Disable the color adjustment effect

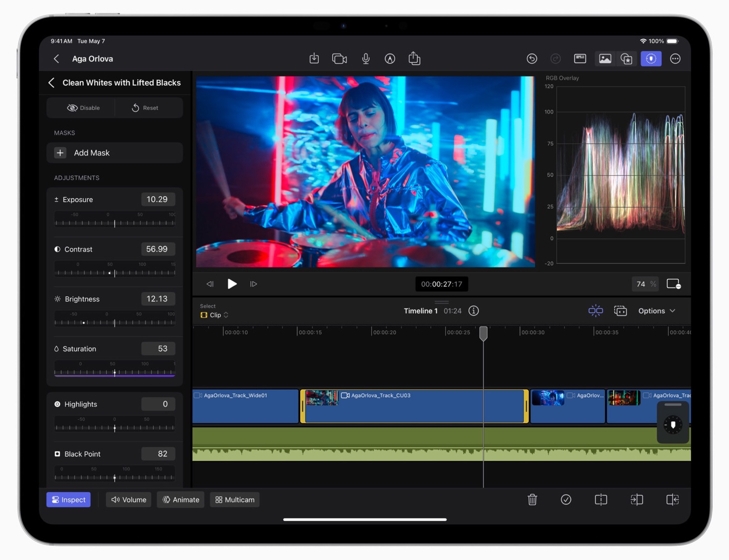point(83,108)
